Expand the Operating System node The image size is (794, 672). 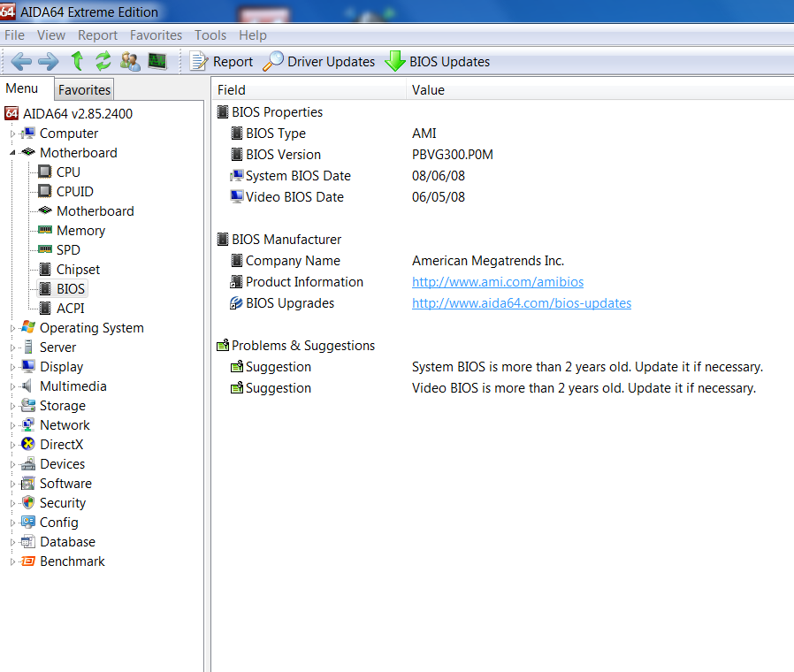pos(12,328)
